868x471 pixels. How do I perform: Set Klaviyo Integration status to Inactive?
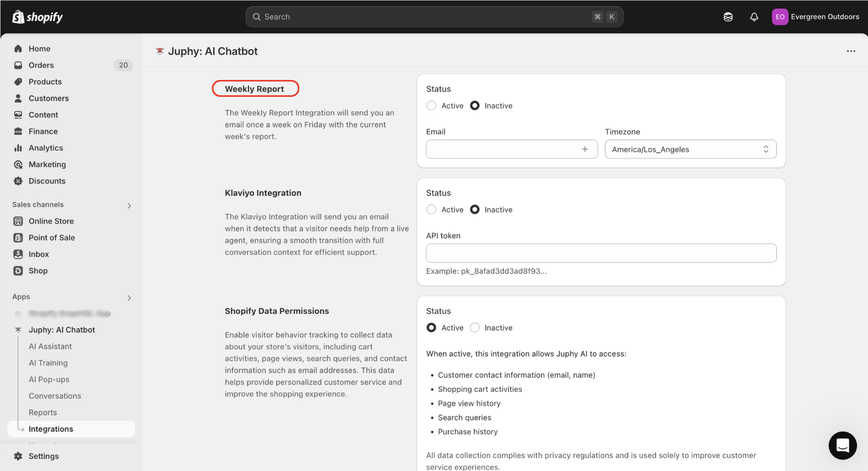tap(474, 209)
